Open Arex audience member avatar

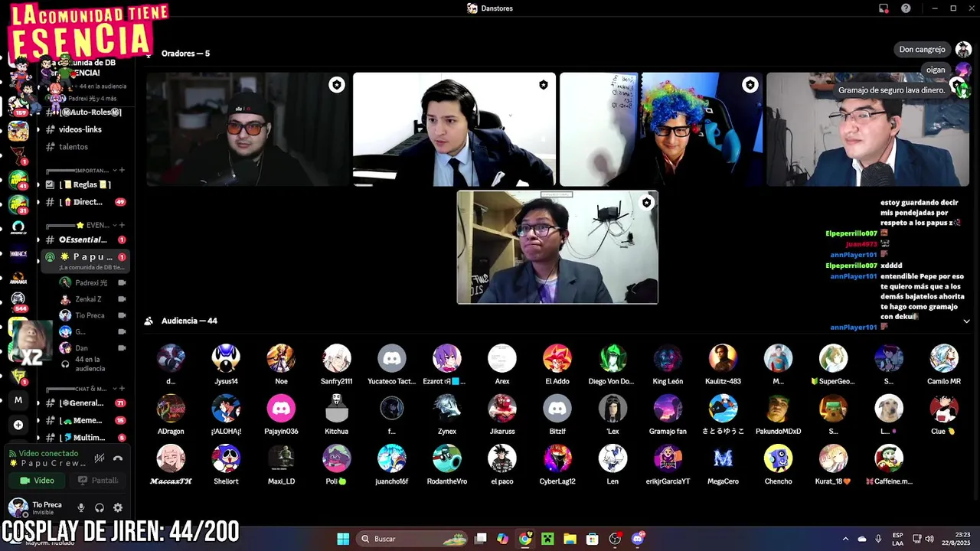coord(502,358)
